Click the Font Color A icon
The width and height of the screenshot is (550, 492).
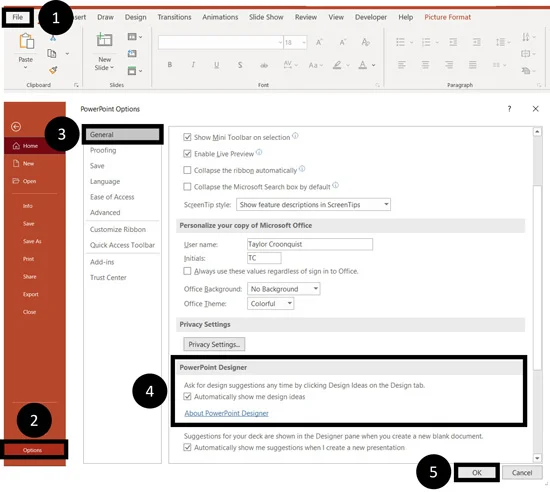coord(363,65)
